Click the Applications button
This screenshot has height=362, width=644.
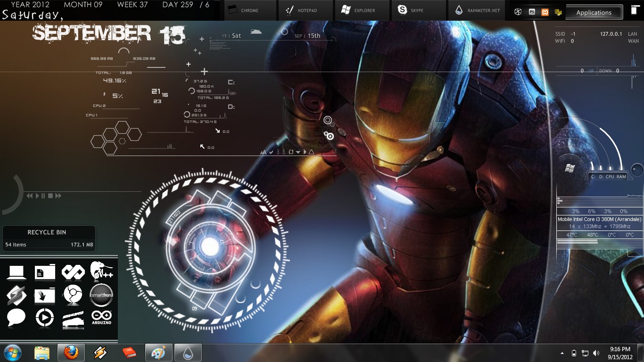point(594,13)
